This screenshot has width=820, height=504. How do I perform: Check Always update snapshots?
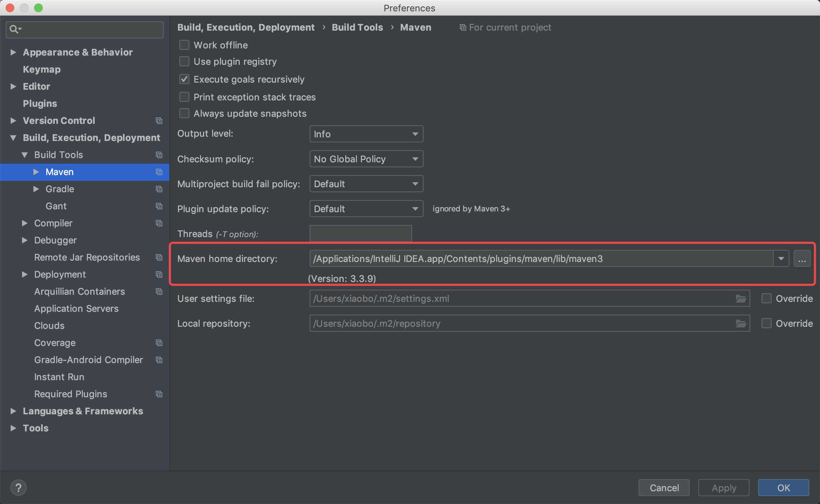tap(184, 113)
